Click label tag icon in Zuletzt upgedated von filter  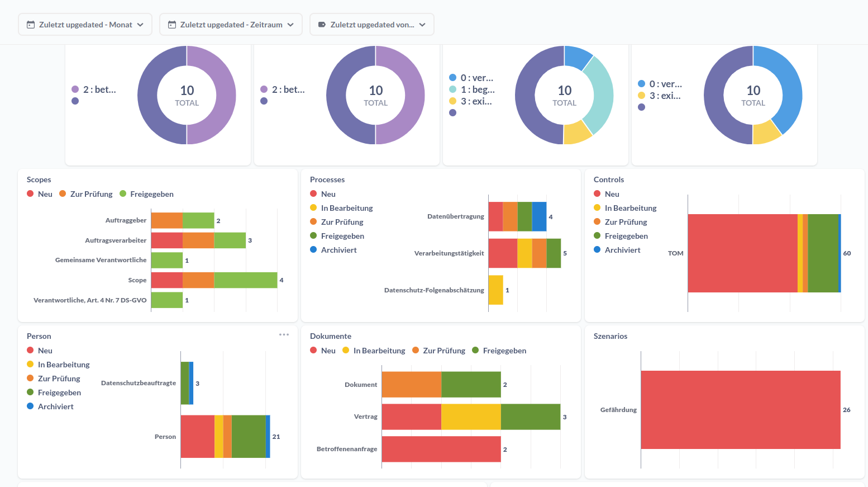pos(322,25)
